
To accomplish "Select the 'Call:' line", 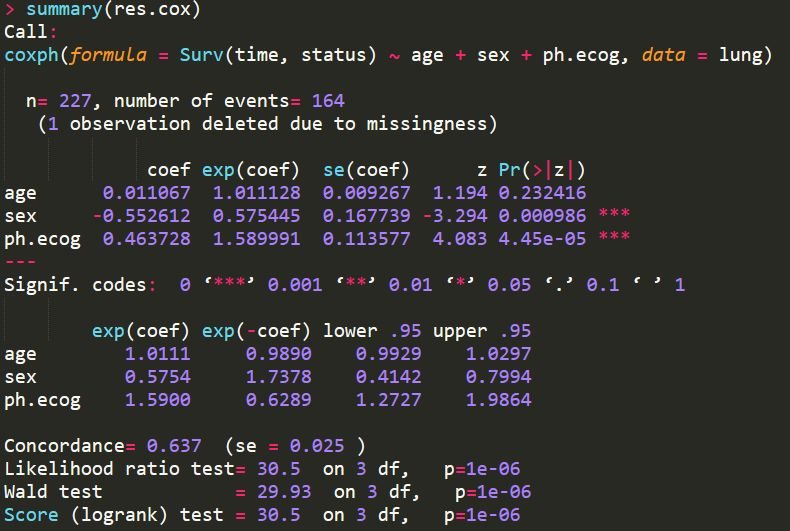I will 30,32.
